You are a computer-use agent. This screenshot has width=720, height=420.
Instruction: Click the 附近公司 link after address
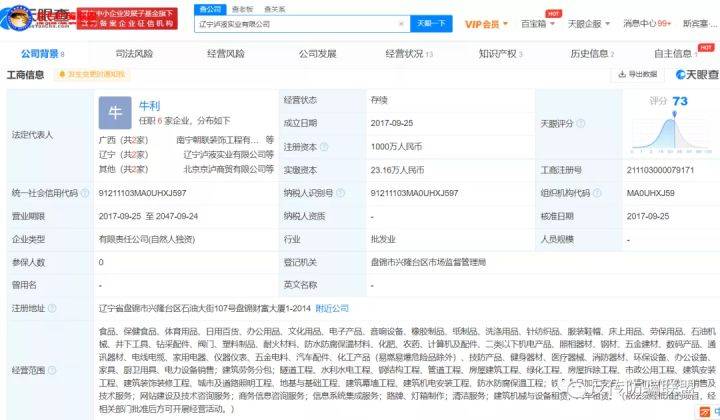332,308
